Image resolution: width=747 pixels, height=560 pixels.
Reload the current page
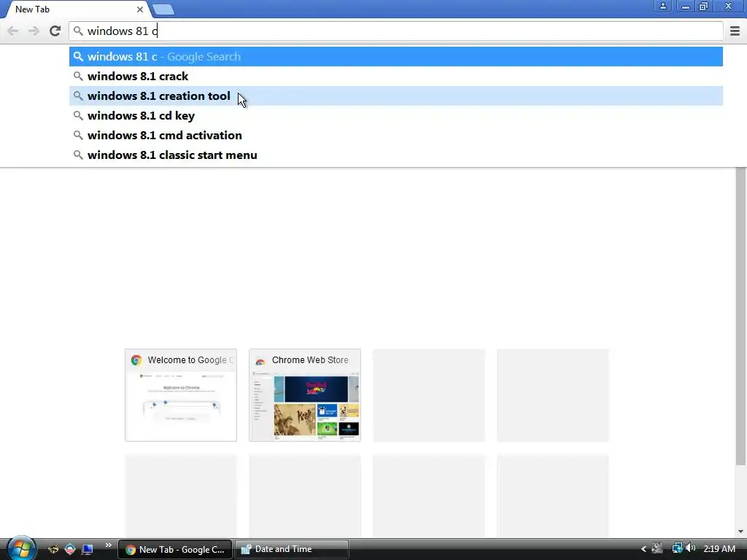click(55, 31)
